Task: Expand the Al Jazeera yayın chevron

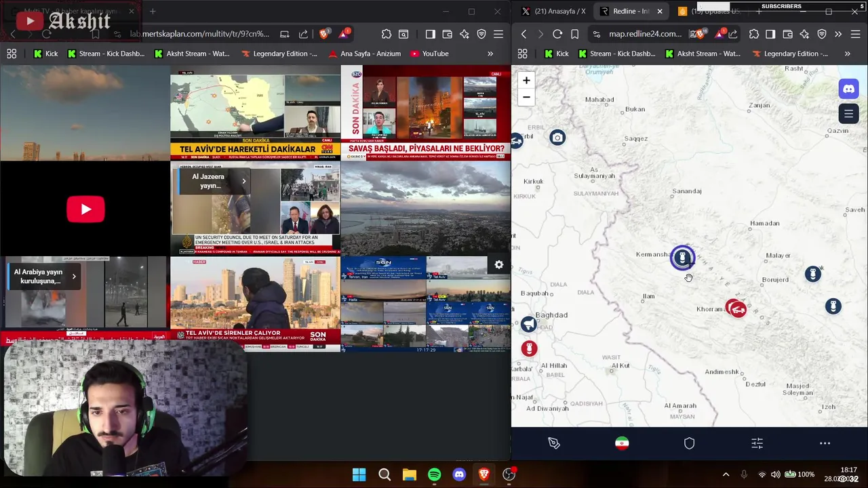Action: [243, 181]
